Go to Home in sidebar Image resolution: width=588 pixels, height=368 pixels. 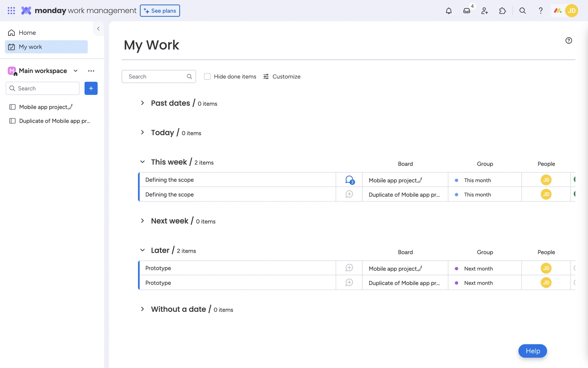tap(27, 33)
